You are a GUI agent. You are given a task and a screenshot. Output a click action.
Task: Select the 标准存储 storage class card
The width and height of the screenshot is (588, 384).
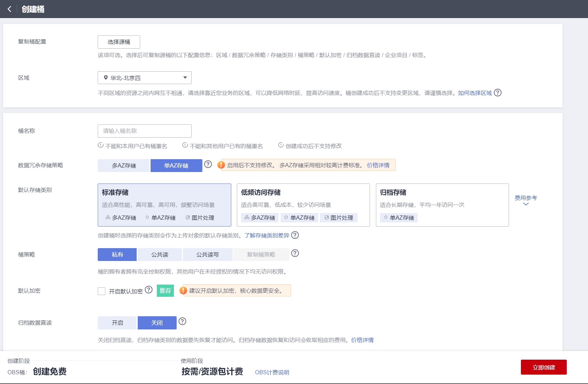(x=164, y=205)
